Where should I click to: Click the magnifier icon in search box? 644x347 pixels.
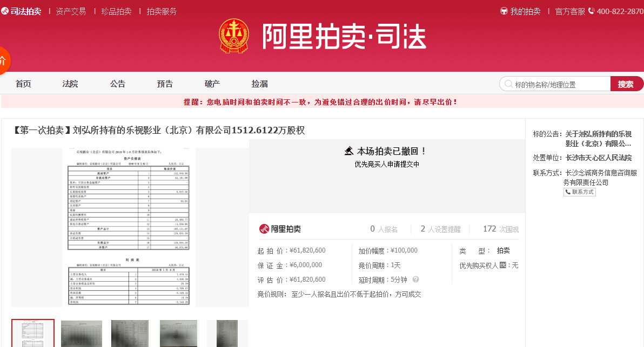pyautogui.click(x=508, y=84)
